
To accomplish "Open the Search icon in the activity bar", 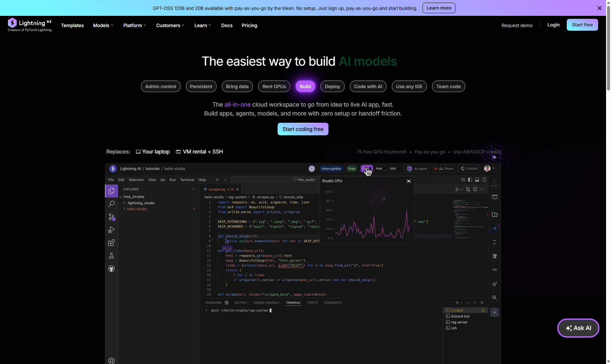I will [112, 204].
